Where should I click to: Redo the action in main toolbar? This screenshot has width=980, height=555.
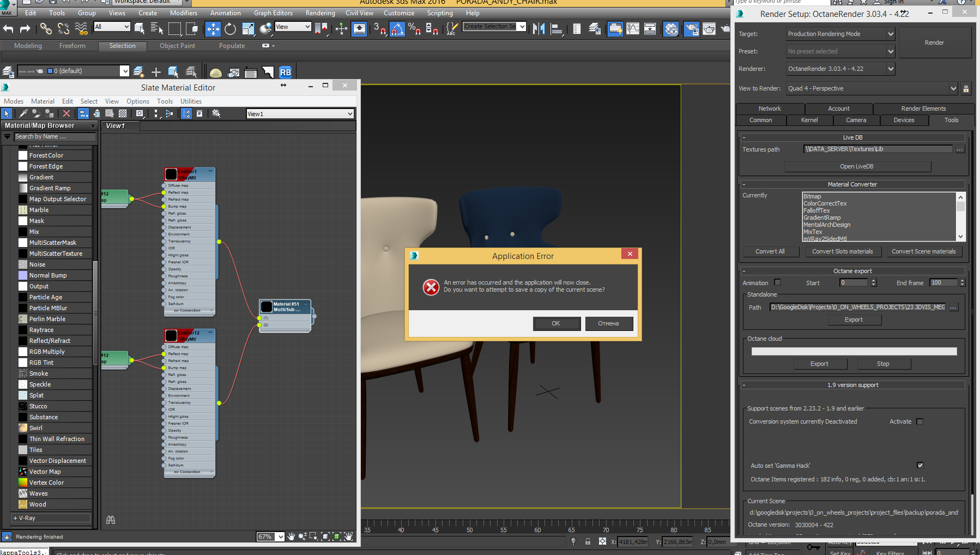point(25,29)
